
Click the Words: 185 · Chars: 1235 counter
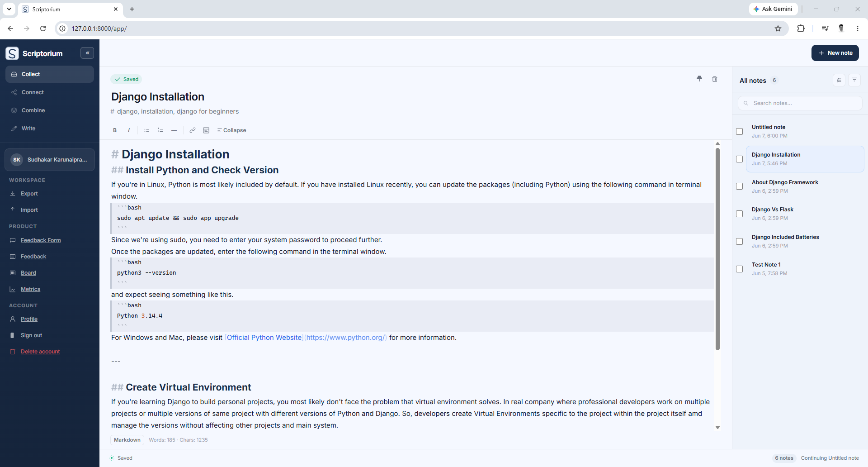pos(178,440)
